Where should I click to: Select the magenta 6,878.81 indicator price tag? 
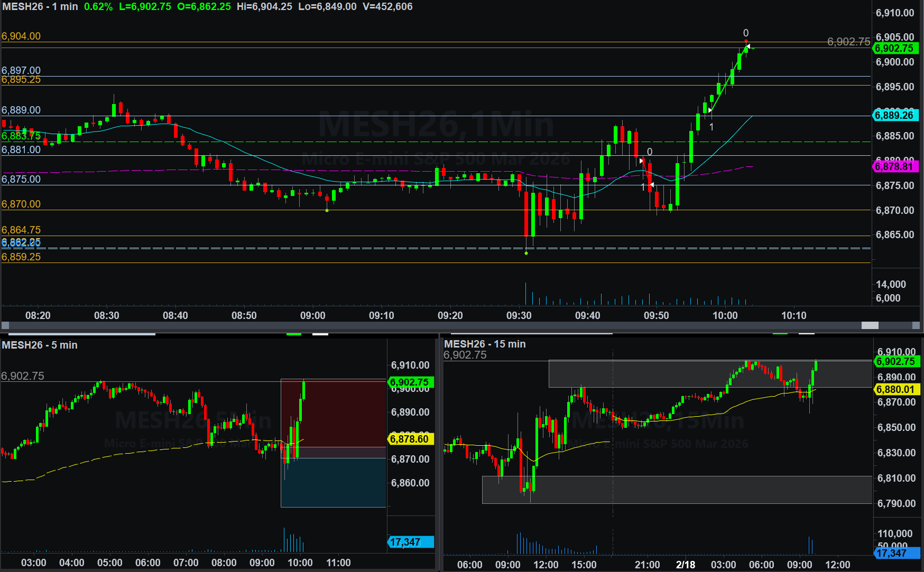895,166
